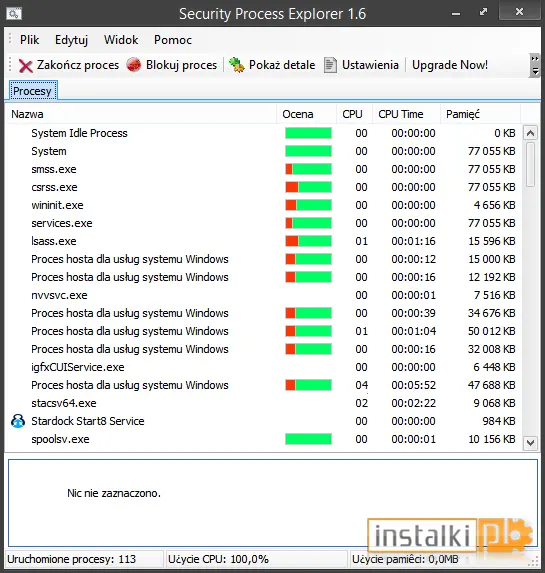Click the Użycie pamięci status entry
Image resolution: width=545 pixels, height=573 pixels.
[x=405, y=559]
